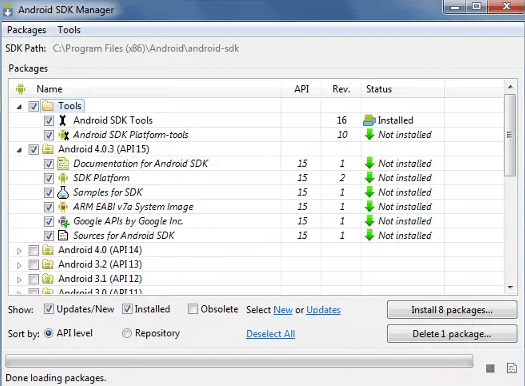Click the Android SDK Tools wrench icon
Viewport: 525px width, 386px height.
(63, 120)
